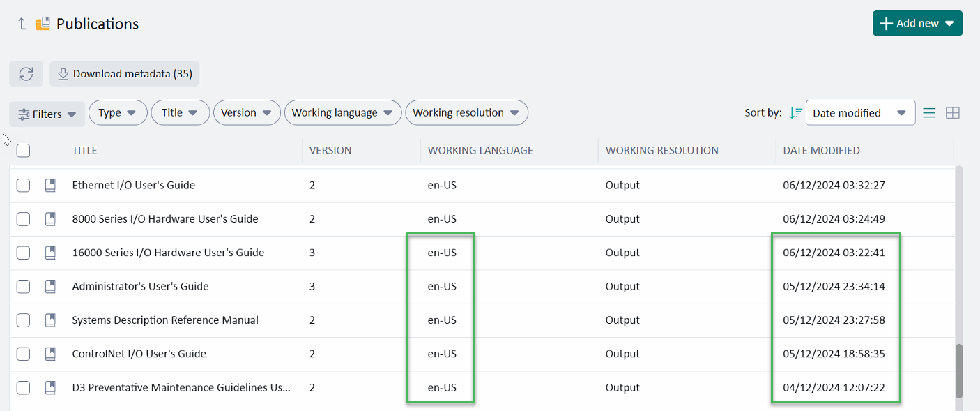
Task: Expand the Filters dropdown
Action: click(47, 114)
